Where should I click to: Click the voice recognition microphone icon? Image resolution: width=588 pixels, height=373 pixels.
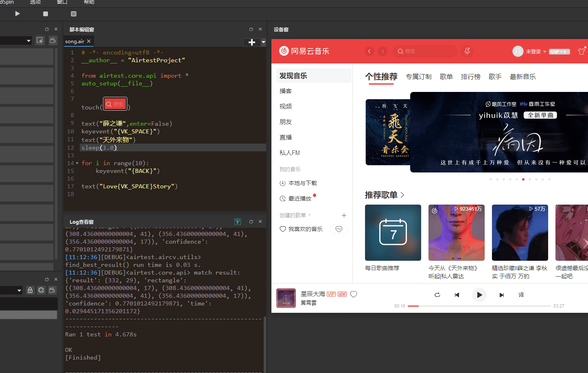pos(467,51)
